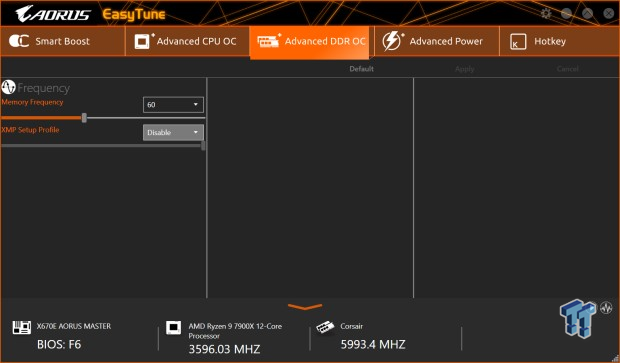Click the Smart Boost toggle icon
Image resolution: width=620 pixels, height=363 pixels.
(x=19, y=41)
